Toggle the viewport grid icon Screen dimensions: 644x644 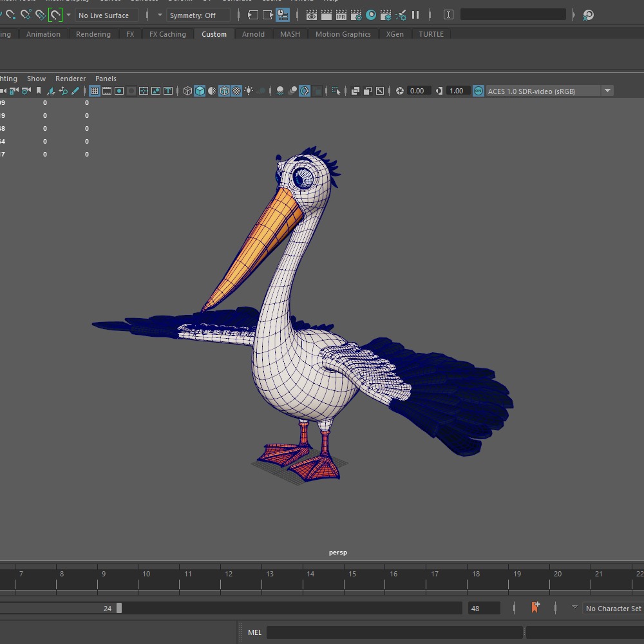95,91
